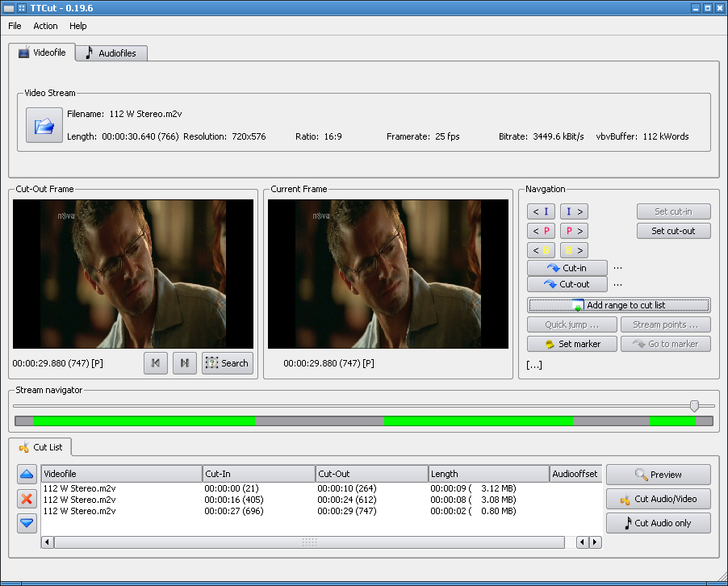Set marker at current frame

572,344
